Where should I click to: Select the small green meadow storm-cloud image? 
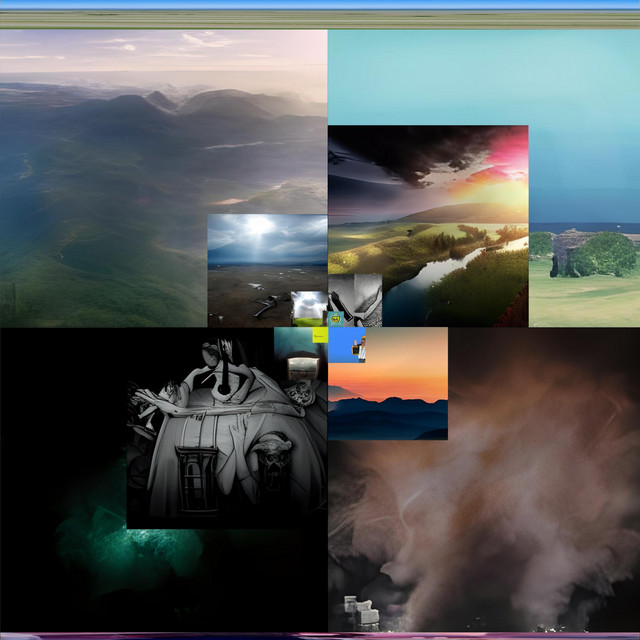tap(309, 309)
